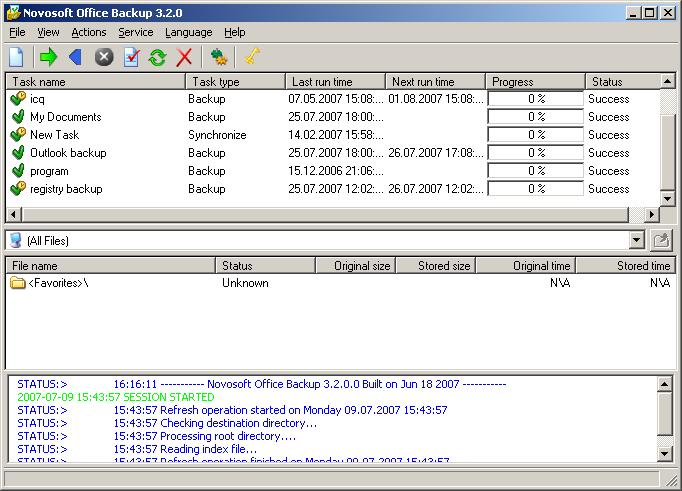Sort tasks by the Task type column header
Image resolution: width=682 pixels, height=491 pixels.
[235, 81]
